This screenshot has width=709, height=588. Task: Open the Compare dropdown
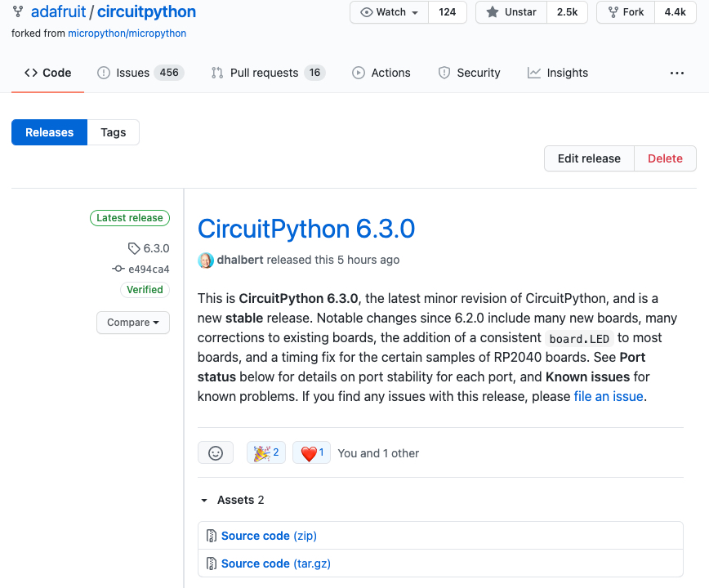133,323
